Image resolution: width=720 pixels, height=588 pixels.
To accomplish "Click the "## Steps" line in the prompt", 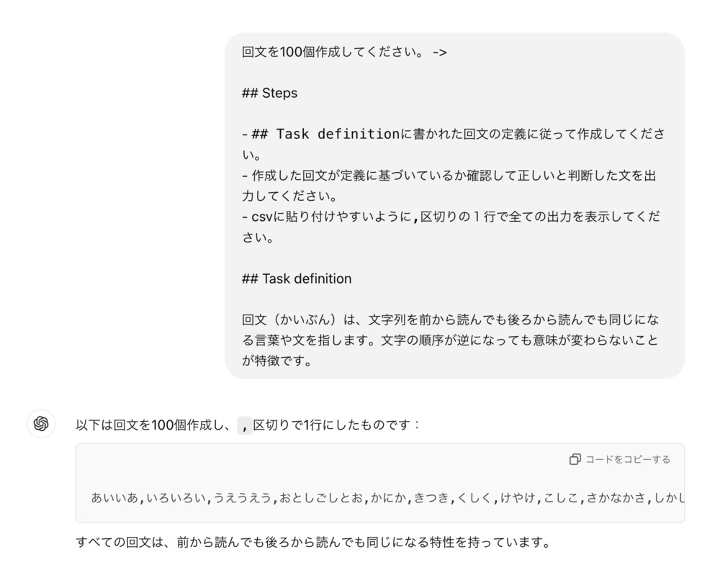I will [x=269, y=93].
